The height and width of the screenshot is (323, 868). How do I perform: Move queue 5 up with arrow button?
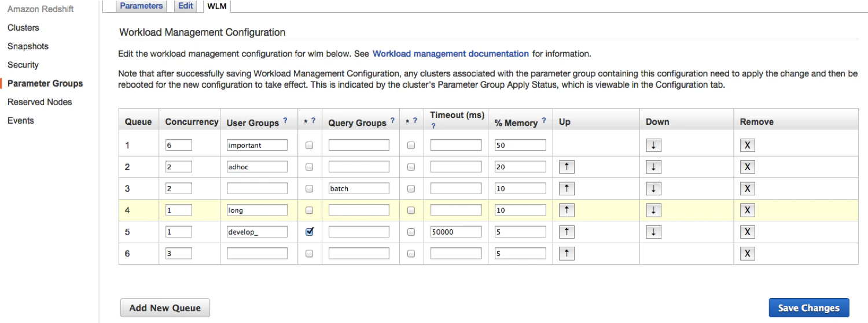coord(567,232)
